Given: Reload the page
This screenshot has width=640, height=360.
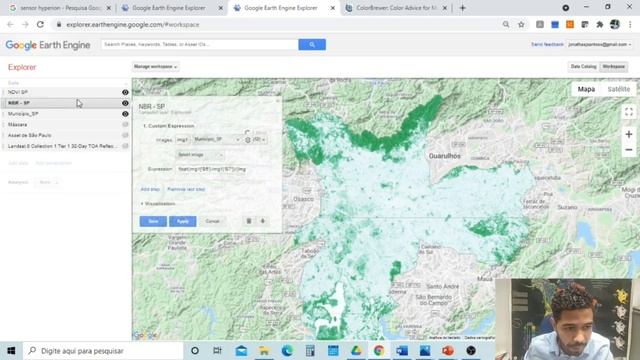Looking at the screenshot, I should coord(40,24).
